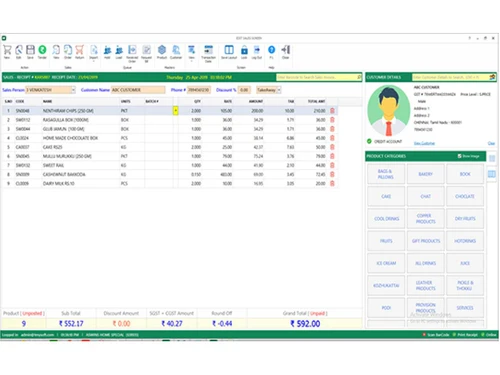
Task: Open the TakeAway order type dropdown
Action: pyautogui.click(x=279, y=90)
